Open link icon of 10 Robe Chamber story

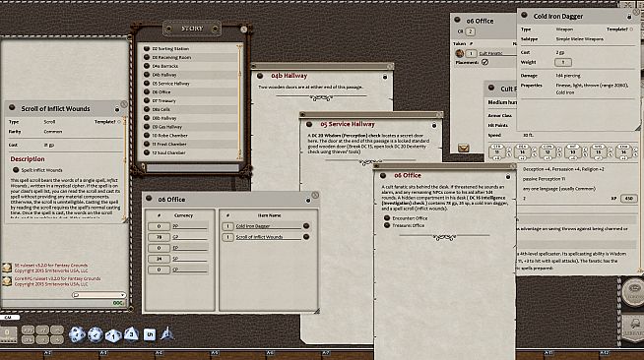pos(147,136)
